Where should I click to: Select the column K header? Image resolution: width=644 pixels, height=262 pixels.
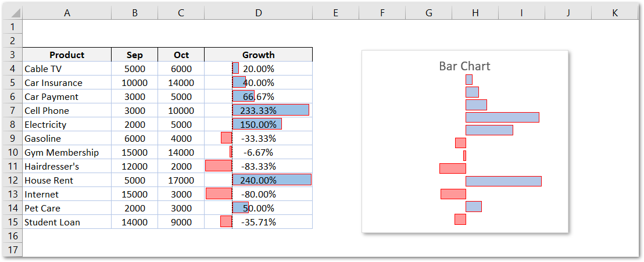pyautogui.click(x=615, y=13)
